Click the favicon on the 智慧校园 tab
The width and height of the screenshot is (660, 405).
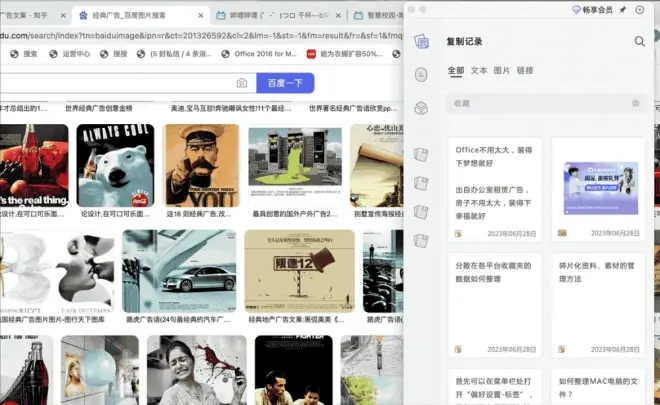click(358, 16)
